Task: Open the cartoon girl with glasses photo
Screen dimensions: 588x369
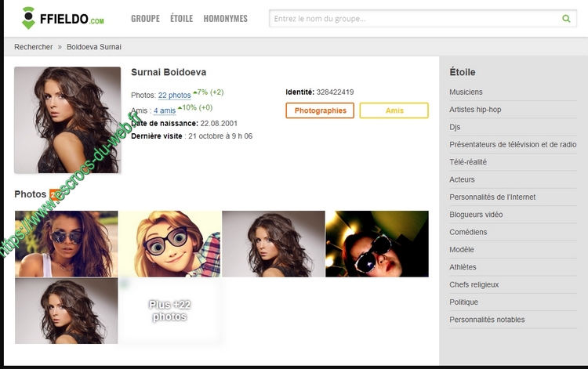Action: (x=169, y=244)
